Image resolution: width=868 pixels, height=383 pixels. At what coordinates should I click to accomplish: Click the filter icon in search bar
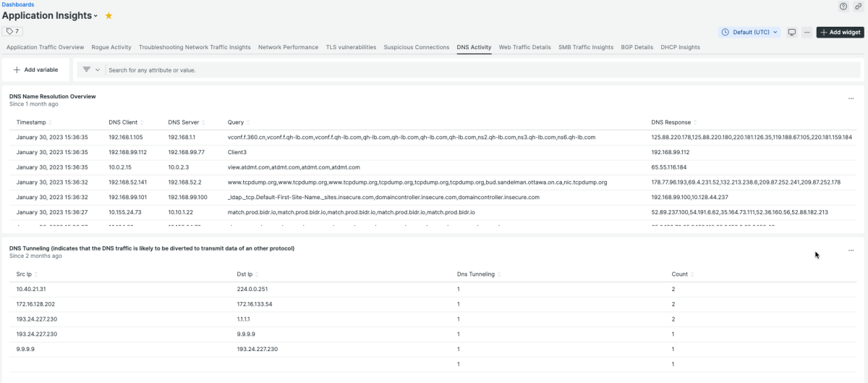click(x=86, y=70)
